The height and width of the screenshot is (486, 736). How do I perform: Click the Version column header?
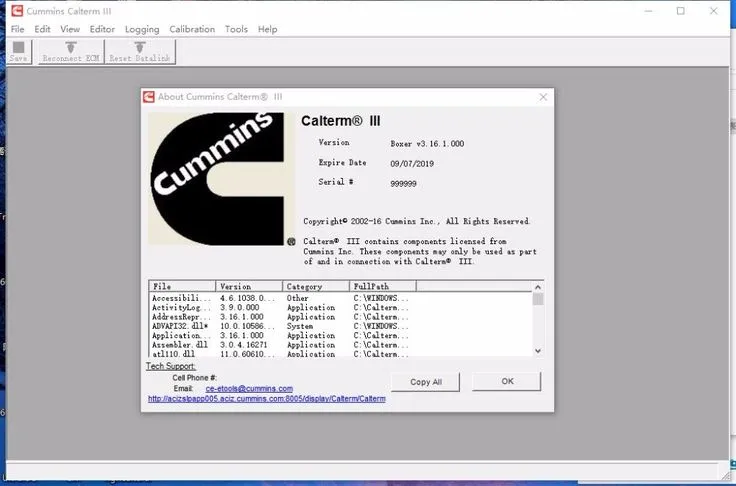(x=249, y=286)
